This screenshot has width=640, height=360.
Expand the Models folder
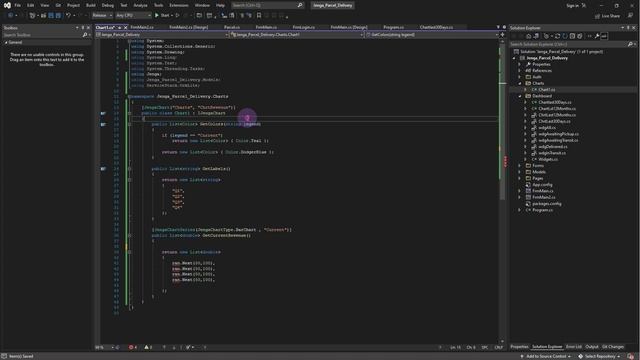pos(520,172)
